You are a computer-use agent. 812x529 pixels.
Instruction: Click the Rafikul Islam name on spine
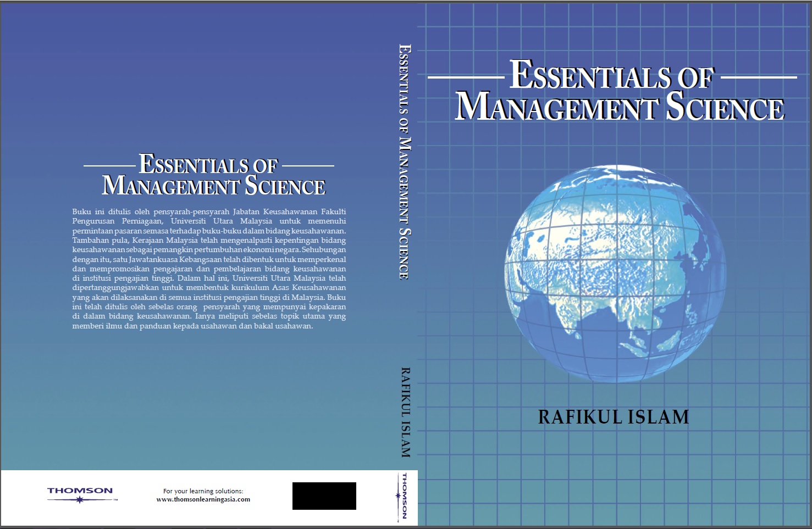click(x=405, y=413)
